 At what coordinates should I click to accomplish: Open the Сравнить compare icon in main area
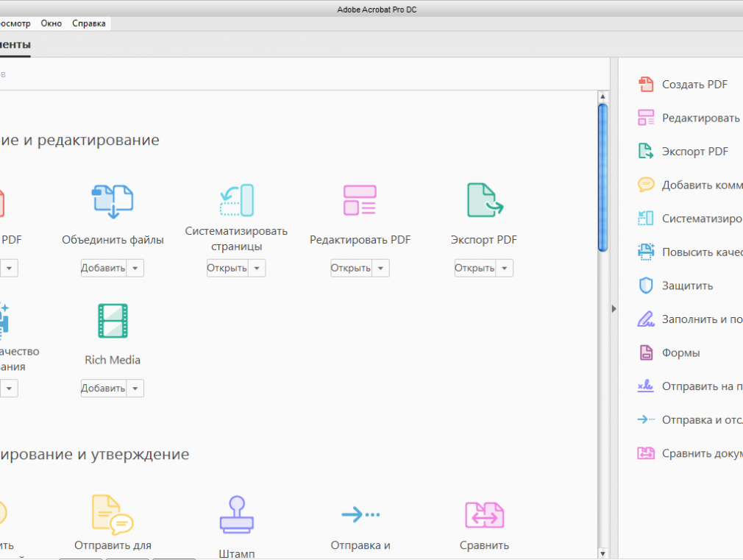click(x=484, y=515)
